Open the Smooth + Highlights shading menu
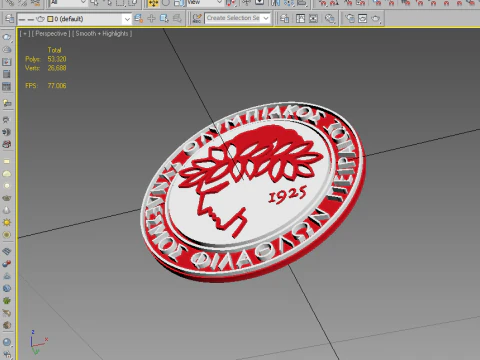This screenshot has width=480, height=360. 102,33
